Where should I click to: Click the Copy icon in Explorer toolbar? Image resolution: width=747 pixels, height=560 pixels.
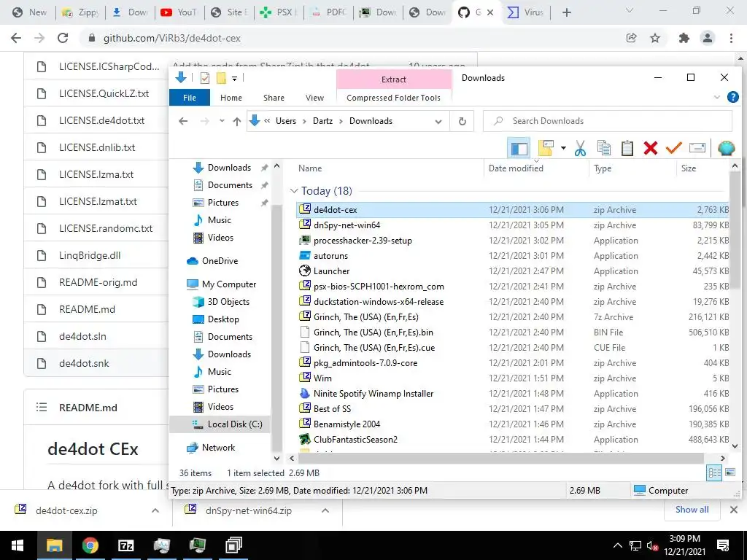tap(603, 148)
